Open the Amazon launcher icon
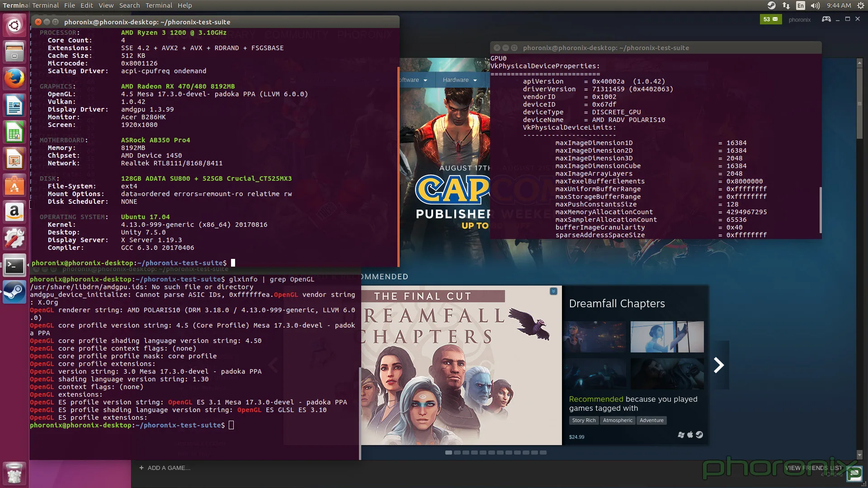Screen dimensions: 868x488 click(14, 212)
